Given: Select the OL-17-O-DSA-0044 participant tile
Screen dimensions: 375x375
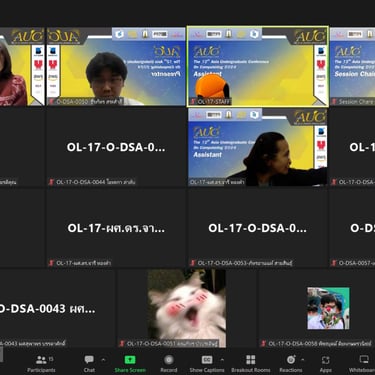Looking at the screenshot, I should [x=116, y=147].
